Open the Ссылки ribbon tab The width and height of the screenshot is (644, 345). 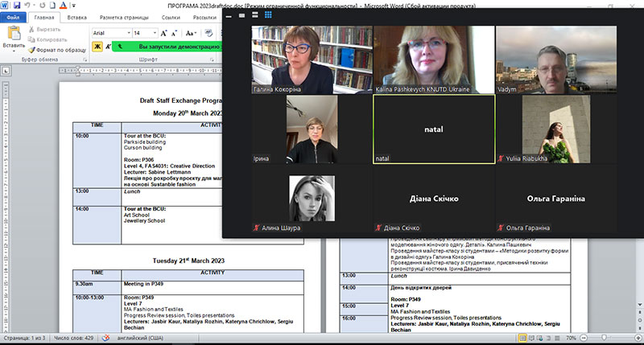click(171, 17)
